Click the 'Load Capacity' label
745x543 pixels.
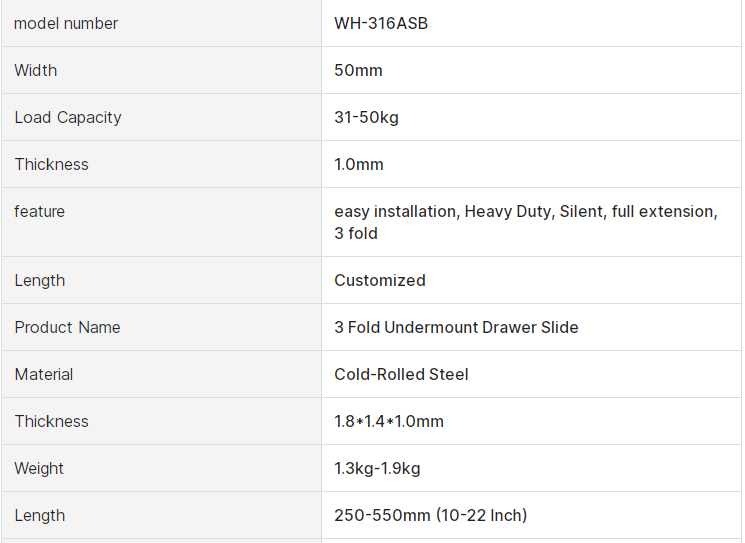pyautogui.click(x=68, y=117)
